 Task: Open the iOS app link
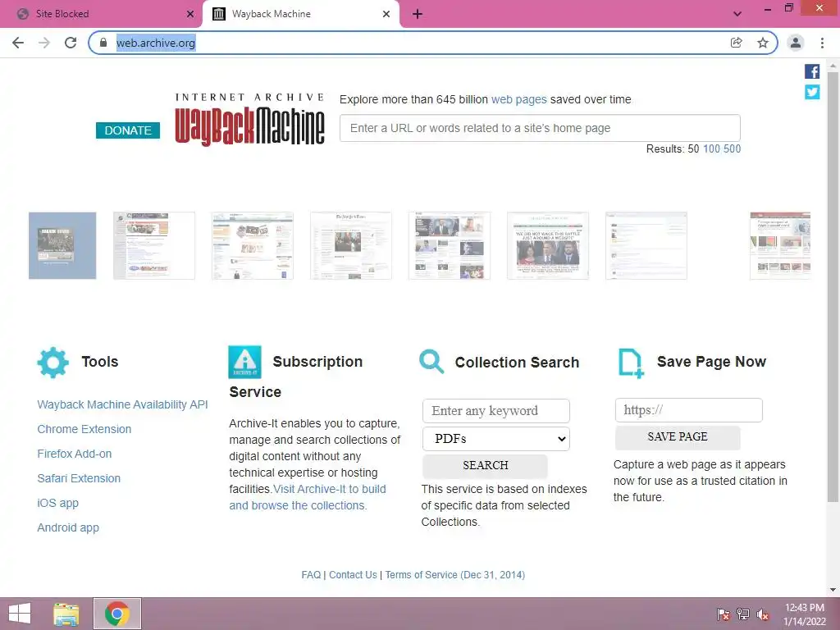pyautogui.click(x=58, y=503)
